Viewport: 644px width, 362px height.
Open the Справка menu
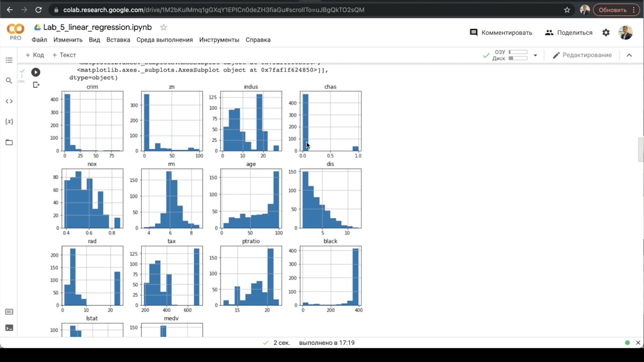pyautogui.click(x=258, y=40)
